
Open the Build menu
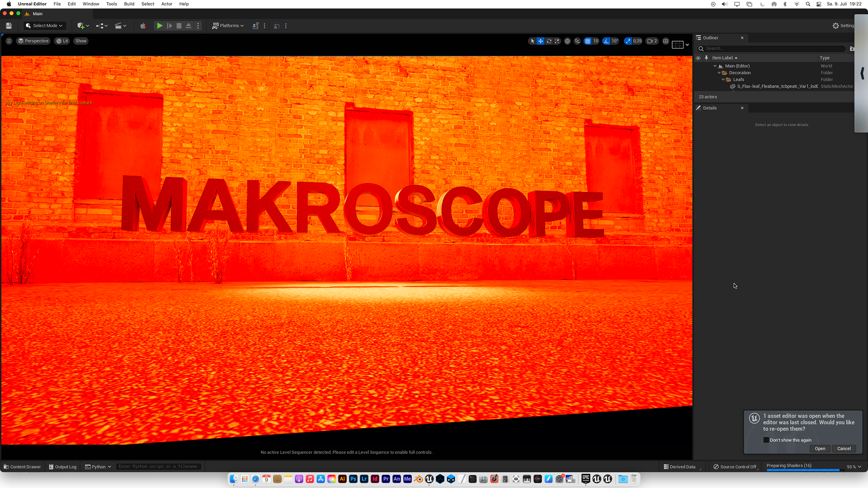129,4
